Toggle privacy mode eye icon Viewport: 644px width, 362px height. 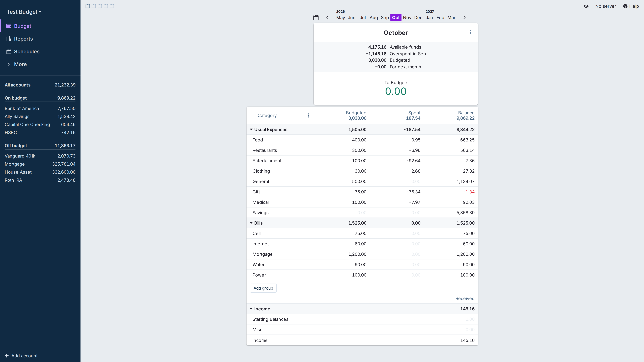586,6
